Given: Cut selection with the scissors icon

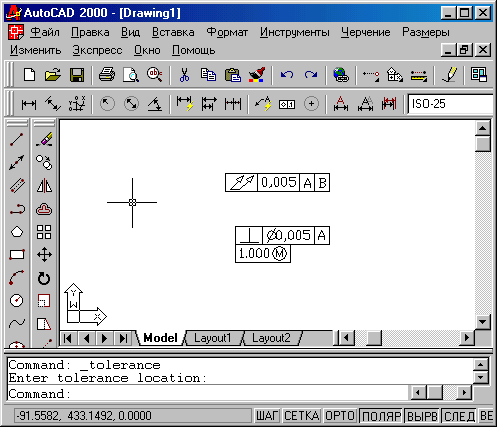Looking at the screenshot, I should (184, 75).
